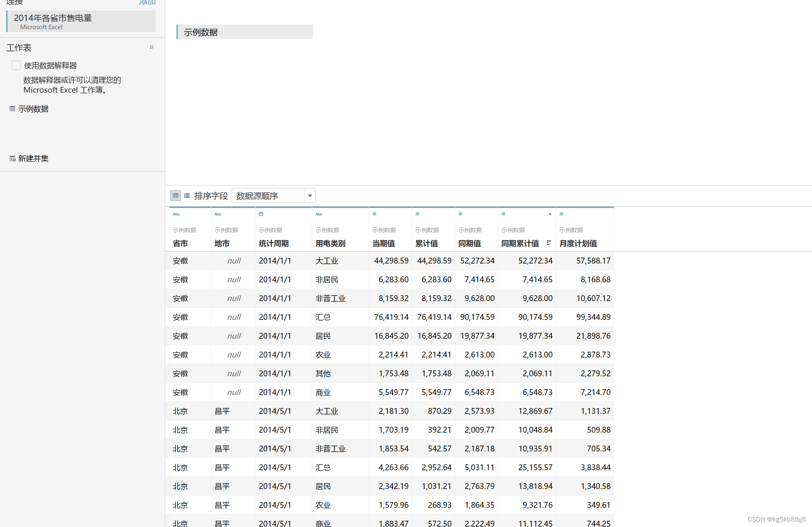Click the 其他 category cell
The image size is (812, 527).
point(323,373)
